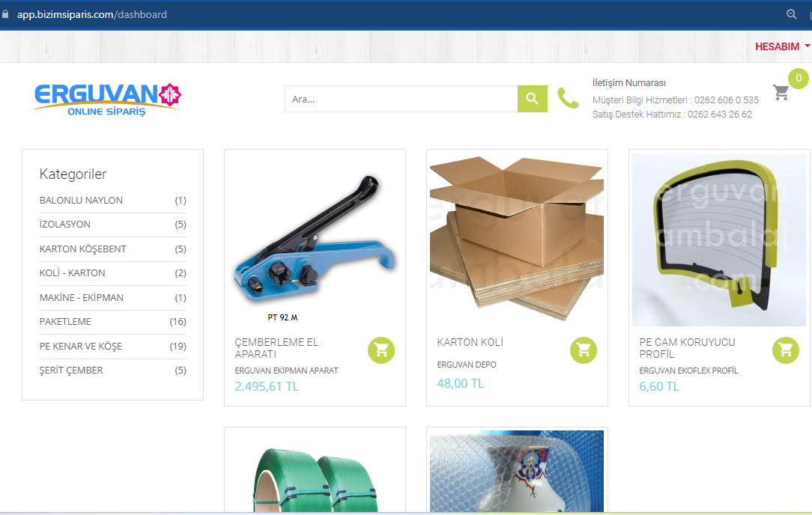Click the Kategoriler heading
Viewport: 812px width, 515px height.
tap(73, 174)
